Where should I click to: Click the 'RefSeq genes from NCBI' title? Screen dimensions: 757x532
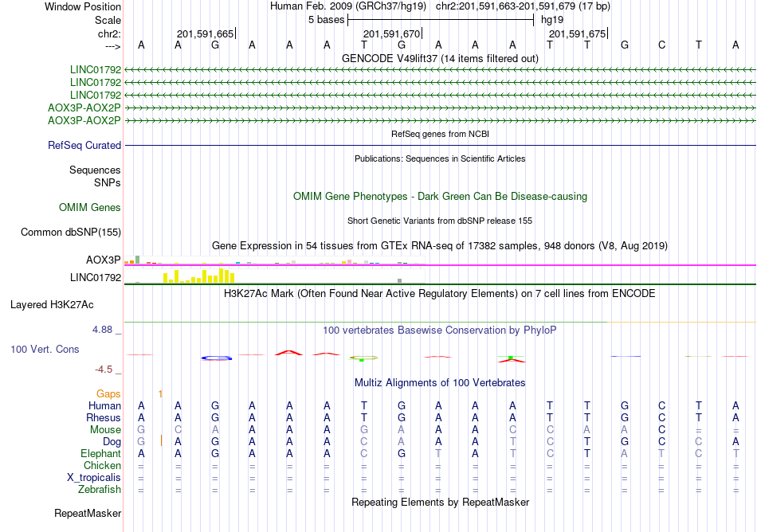(440, 134)
